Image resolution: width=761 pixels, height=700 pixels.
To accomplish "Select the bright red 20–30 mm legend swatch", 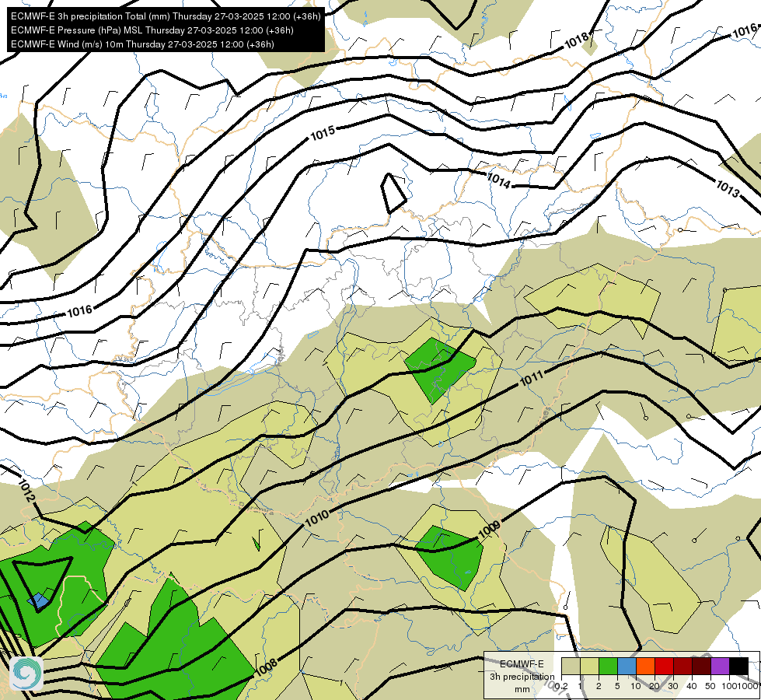I will click(x=664, y=666).
